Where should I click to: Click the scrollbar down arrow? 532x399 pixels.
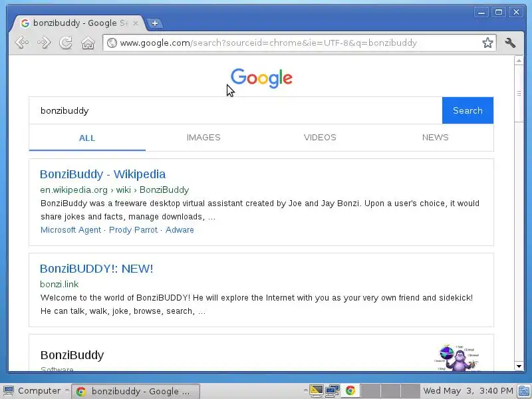pos(519,366)
